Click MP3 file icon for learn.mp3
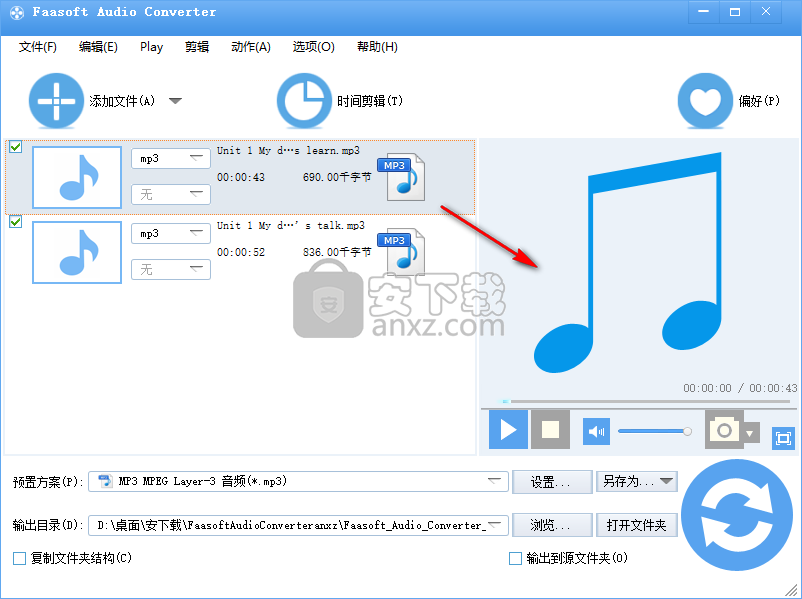This screenshot has width=802, height=599. (x=402, y=176)
